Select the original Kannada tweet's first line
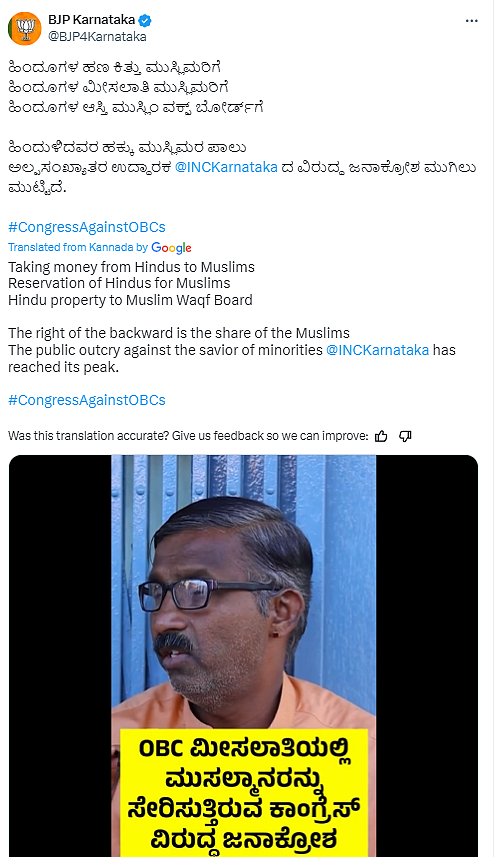The height and width of the screenshot is (857, 497). 115,68
